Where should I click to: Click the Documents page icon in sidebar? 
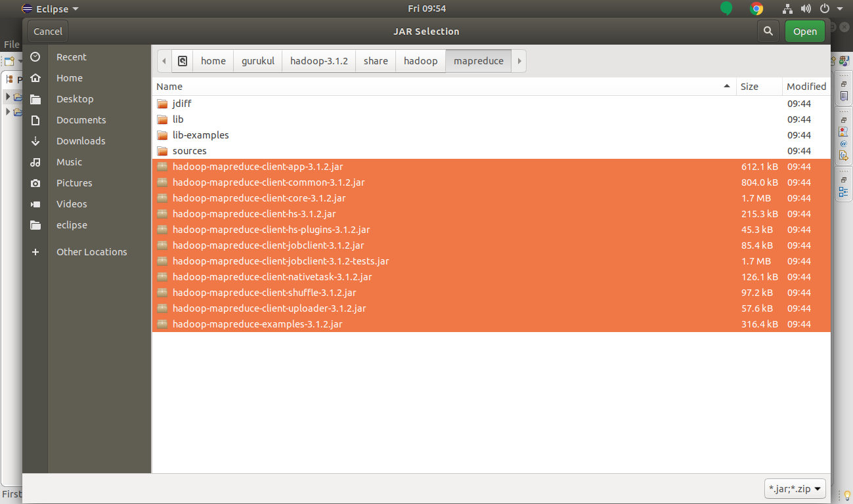click(35, 120)
